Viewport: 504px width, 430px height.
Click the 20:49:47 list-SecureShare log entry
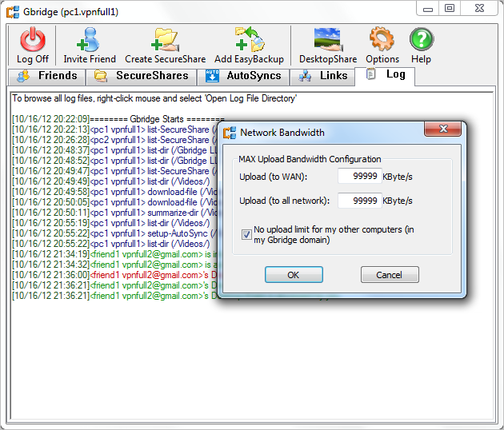pyautogui.click(x=114, y=171)
